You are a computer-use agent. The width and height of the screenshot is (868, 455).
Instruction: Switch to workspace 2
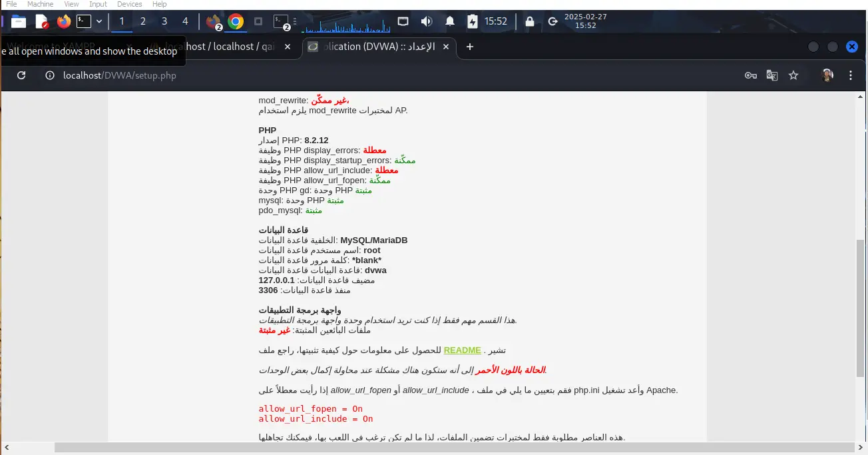click(143, 21)
